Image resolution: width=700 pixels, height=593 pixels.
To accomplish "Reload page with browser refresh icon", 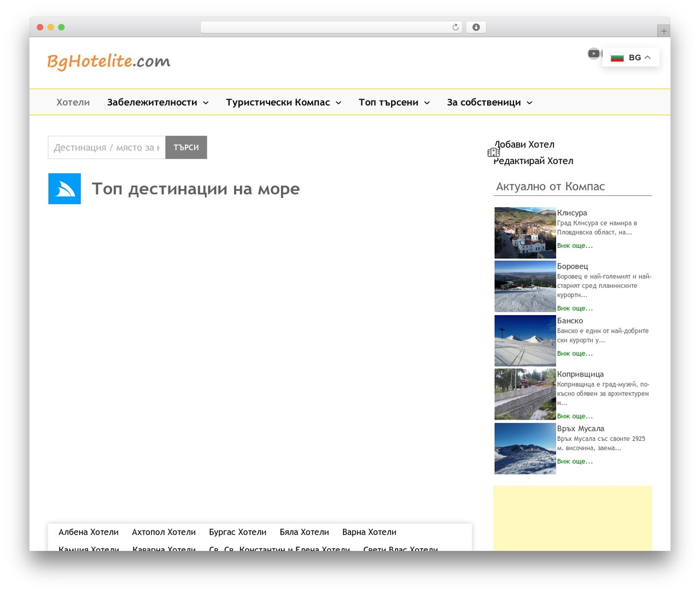I will (455, 27).
